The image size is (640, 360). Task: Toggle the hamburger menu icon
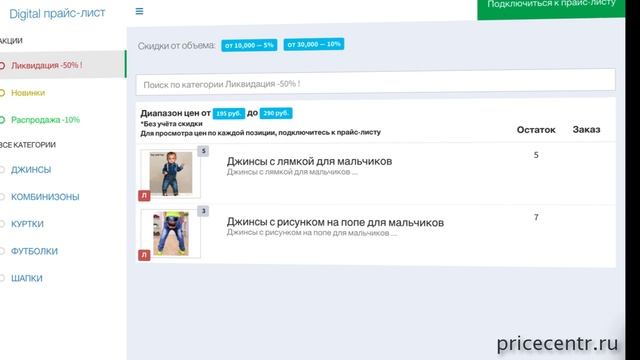139,11
